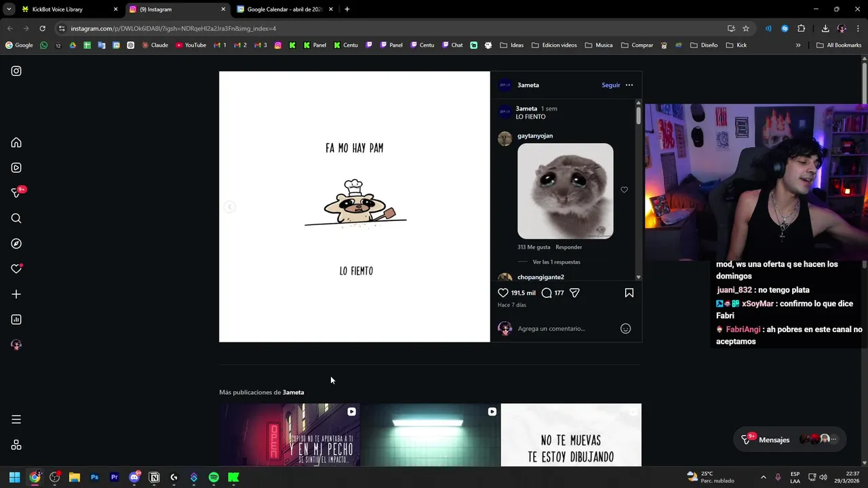This screenshot has width=868, height=488.
Task: Like gaytanyojan's hamster comment
Action: pos(625,190)
